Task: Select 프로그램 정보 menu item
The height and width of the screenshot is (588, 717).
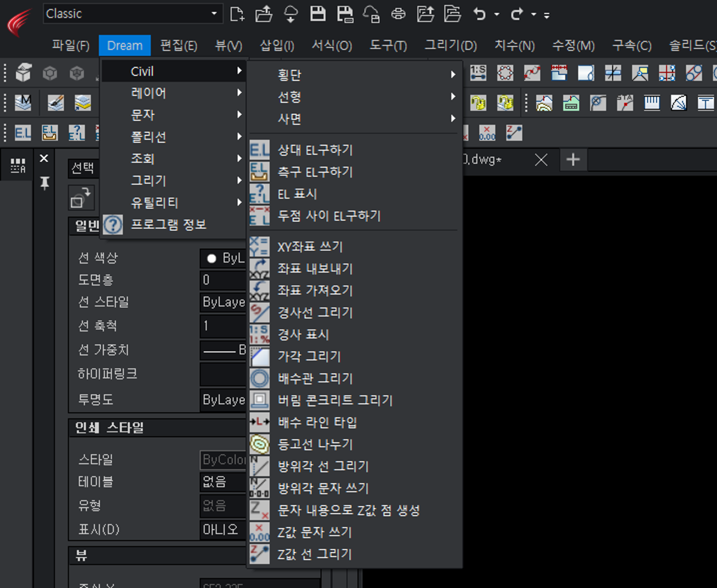Action: 174,224
